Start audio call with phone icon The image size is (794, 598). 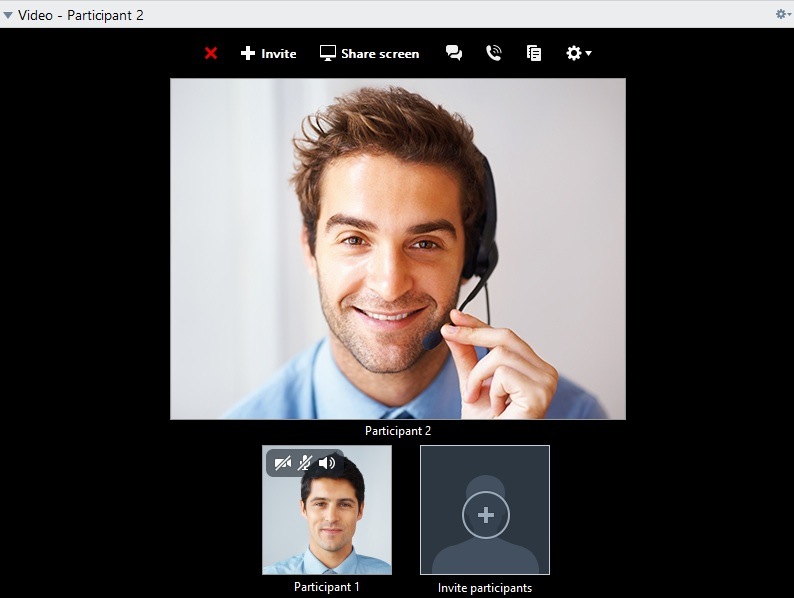coord(493,53)
